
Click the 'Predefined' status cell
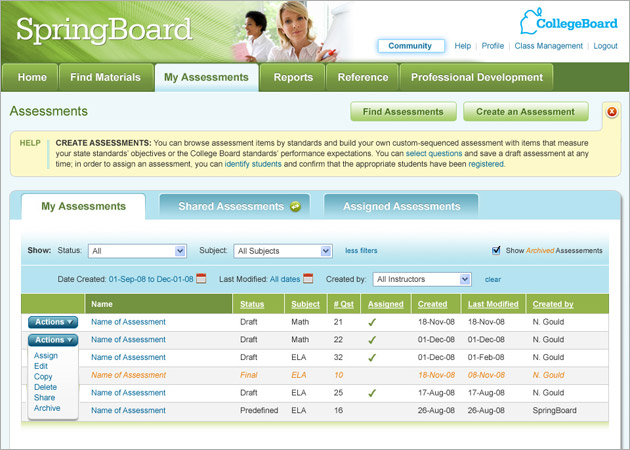[x=259, y=410]
